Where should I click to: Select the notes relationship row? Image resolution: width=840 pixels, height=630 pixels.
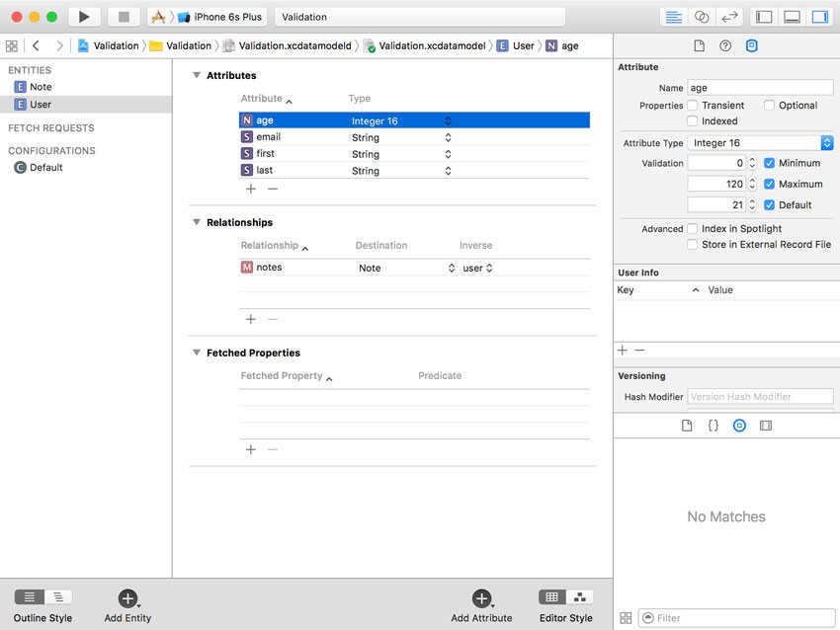(x=414, y=268)
